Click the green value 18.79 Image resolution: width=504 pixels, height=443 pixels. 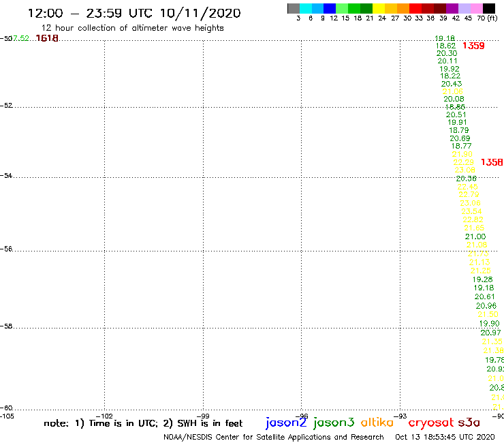coord(459,130)
